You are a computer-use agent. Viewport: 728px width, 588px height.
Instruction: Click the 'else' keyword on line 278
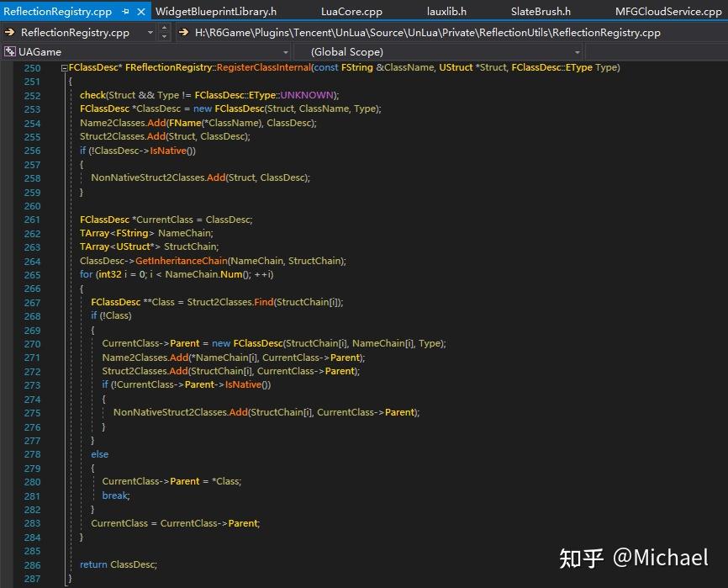[x=100, y=454]
